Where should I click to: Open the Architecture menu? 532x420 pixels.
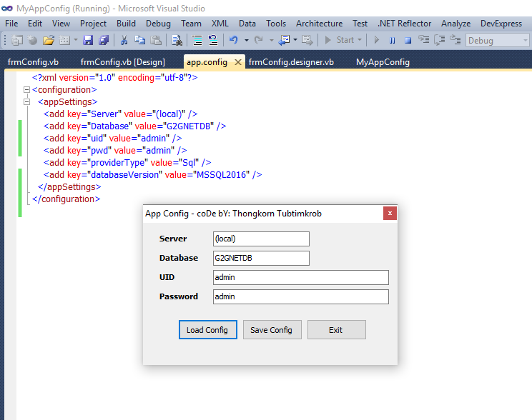click(319, 24)
